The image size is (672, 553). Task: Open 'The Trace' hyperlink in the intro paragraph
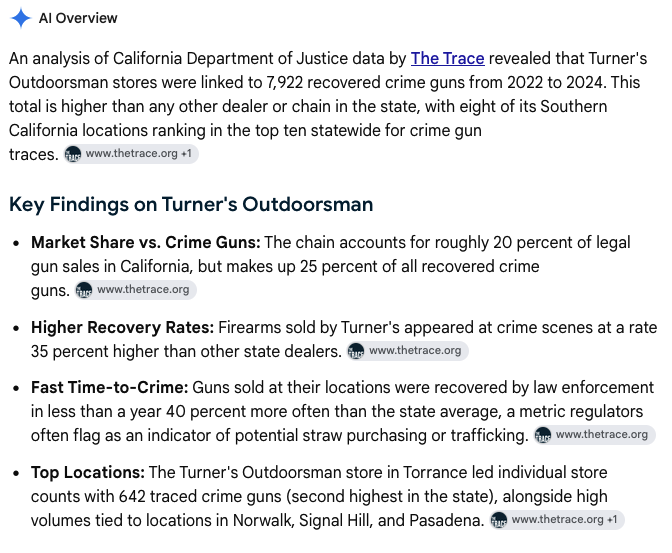[x=447, y=58]
